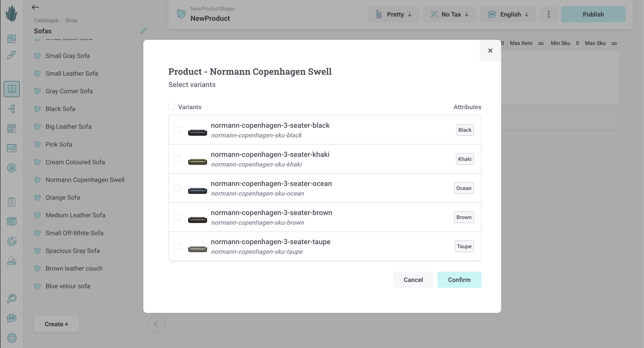
Task: Open the topics tree icon in sidebar
Action: pos(11,109)
